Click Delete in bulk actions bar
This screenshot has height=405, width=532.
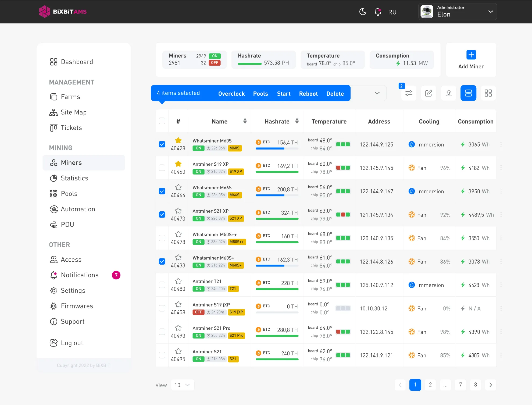[335, 94]
